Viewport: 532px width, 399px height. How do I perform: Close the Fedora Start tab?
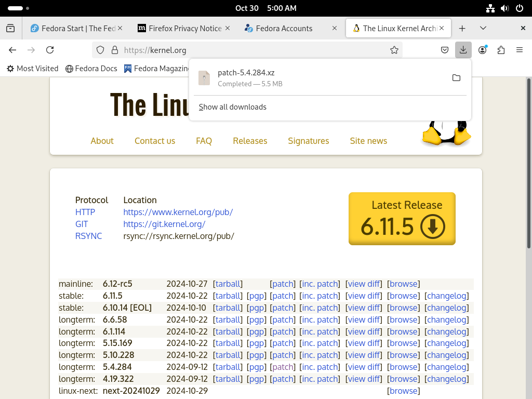pos(120,29)
